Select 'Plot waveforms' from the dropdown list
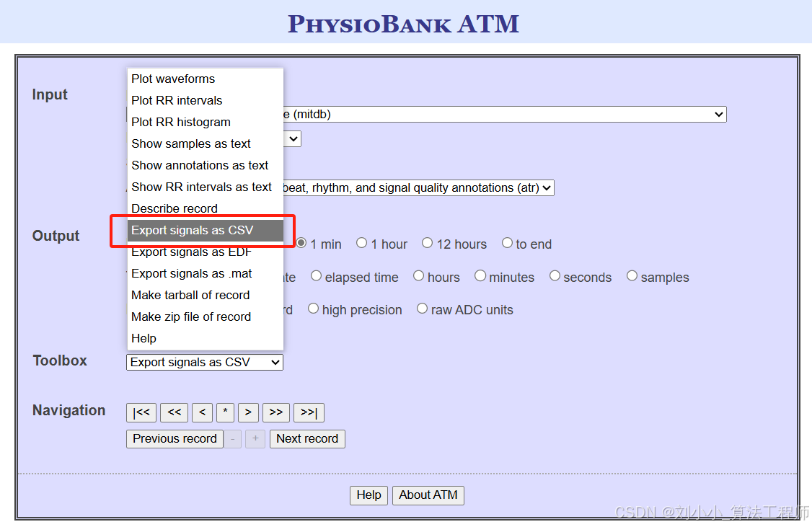The image size is (812, 527). (x=205, y=79)
